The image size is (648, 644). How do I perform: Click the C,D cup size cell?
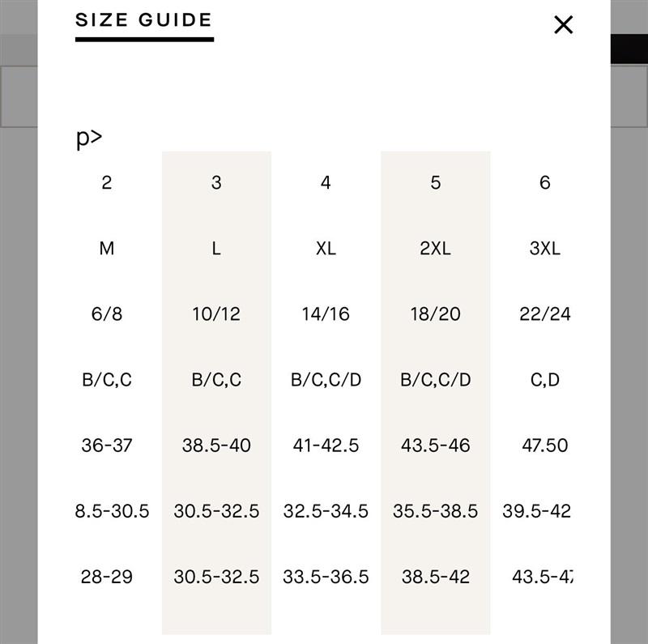[544, 380]
